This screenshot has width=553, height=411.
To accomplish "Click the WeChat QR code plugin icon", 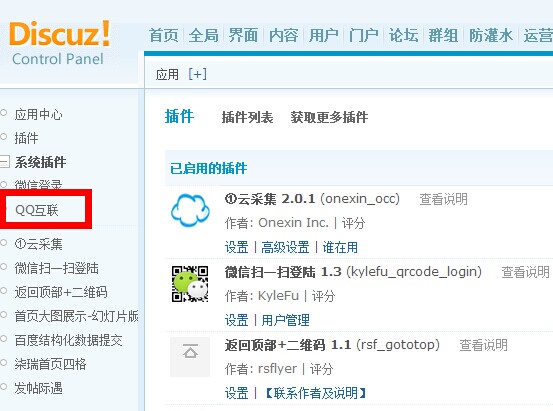I will [x=190, y=284].
